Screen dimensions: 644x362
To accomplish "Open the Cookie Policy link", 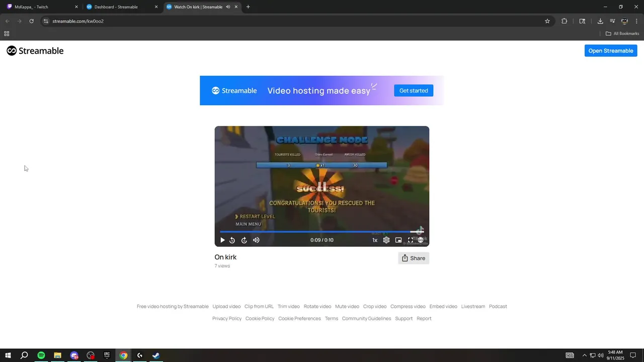I will click(x=260, y=318).
